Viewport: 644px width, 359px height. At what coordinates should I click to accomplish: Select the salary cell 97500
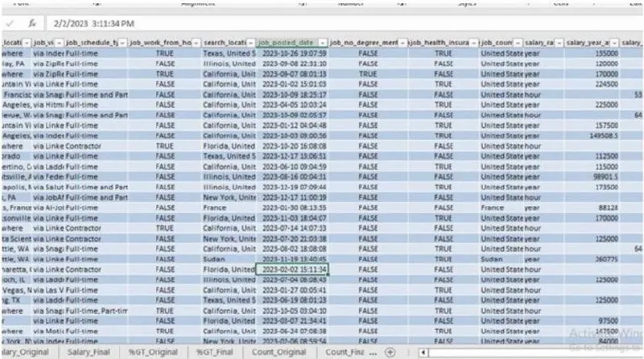coord(592,321)
